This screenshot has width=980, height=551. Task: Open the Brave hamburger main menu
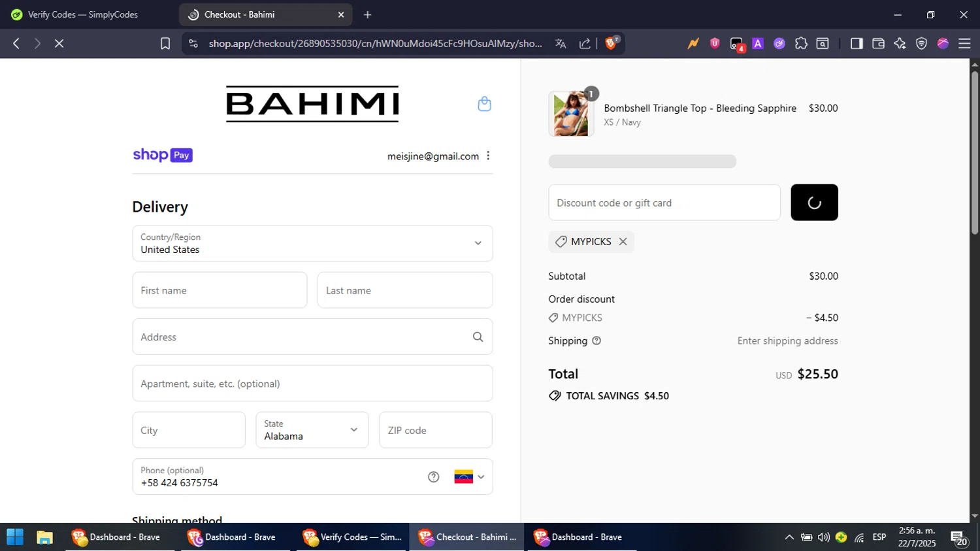pos(964,43)
